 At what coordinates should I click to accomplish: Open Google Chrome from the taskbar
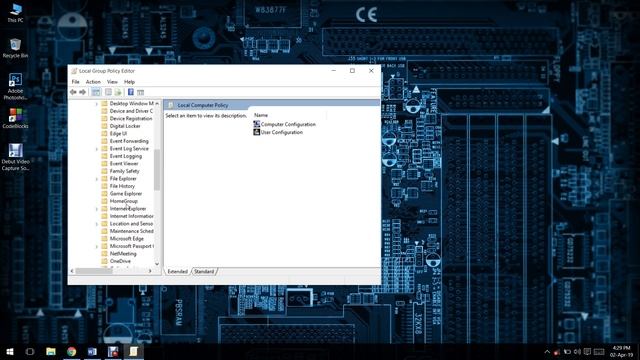pos(71,351)
